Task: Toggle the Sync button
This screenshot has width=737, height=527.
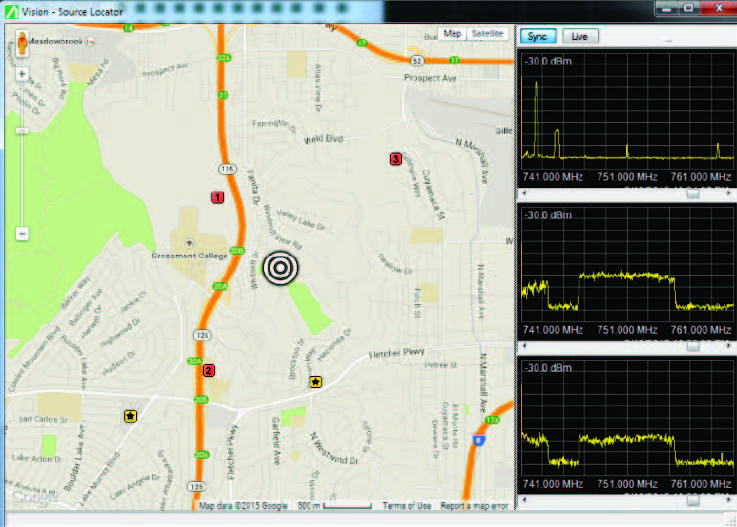Action: tap(538, 36)
